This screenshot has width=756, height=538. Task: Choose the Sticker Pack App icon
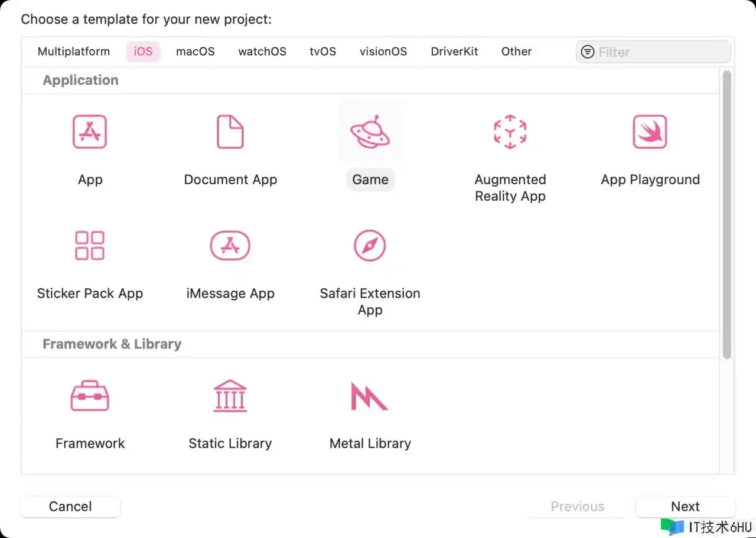pyautogui.click(x=90, y=246)
